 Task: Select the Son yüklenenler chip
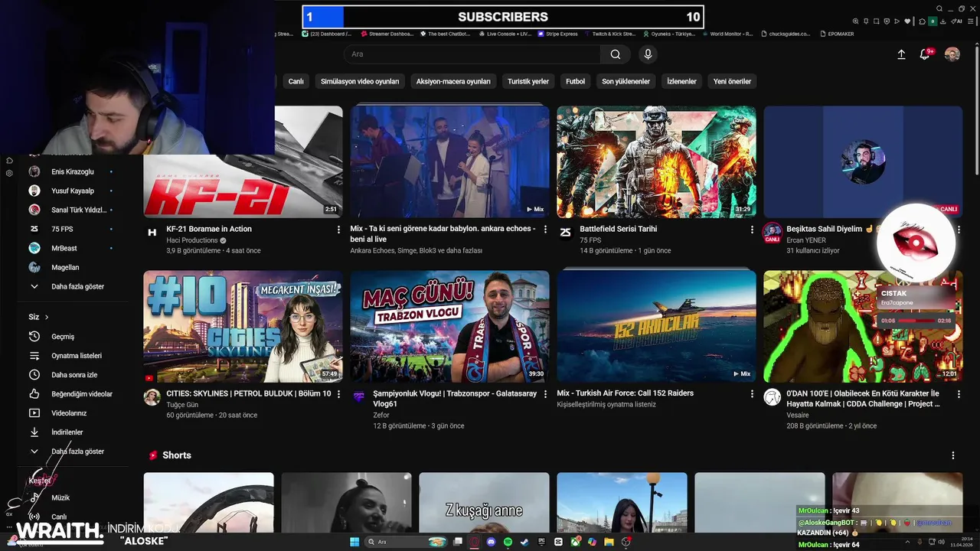(x=626, y=81)
